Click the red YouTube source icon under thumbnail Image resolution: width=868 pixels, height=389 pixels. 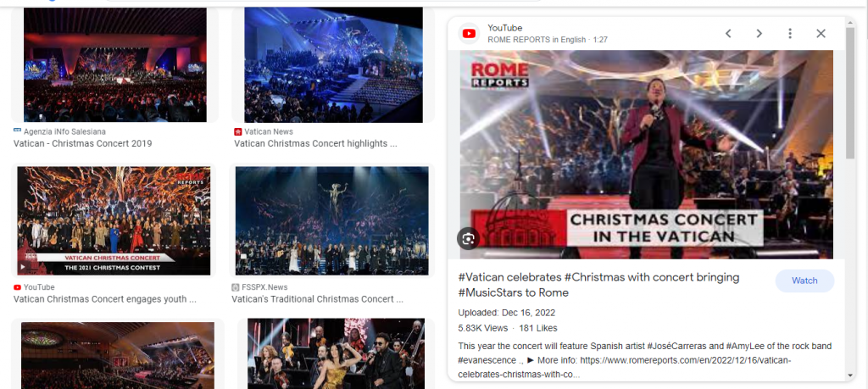[x=17, y=287]
